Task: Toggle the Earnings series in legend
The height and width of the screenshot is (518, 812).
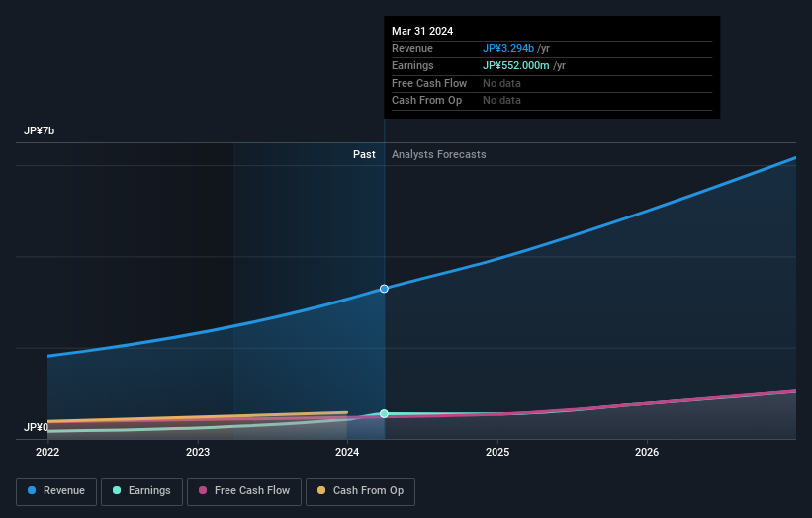Action: [x=141, y=491]
